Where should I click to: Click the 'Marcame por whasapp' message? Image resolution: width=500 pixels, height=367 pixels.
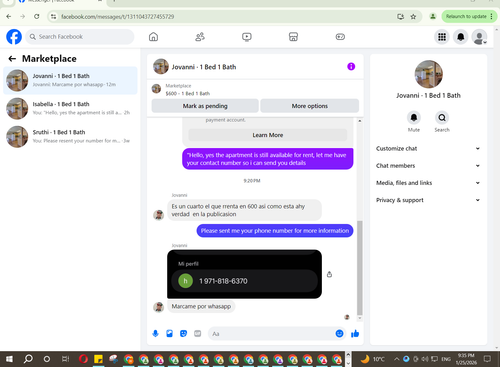coord(201,306)
